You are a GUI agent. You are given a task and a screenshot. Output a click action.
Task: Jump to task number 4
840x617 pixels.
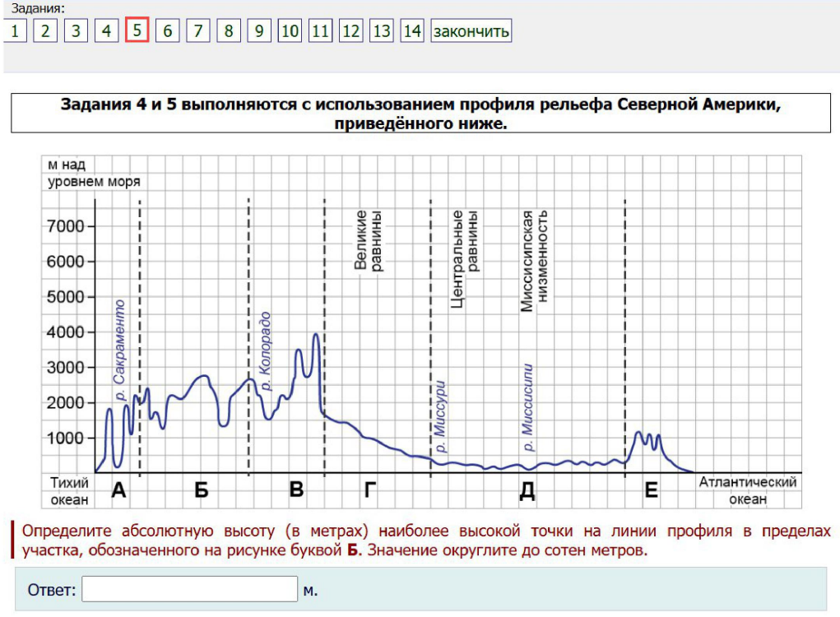click(106, 31)
